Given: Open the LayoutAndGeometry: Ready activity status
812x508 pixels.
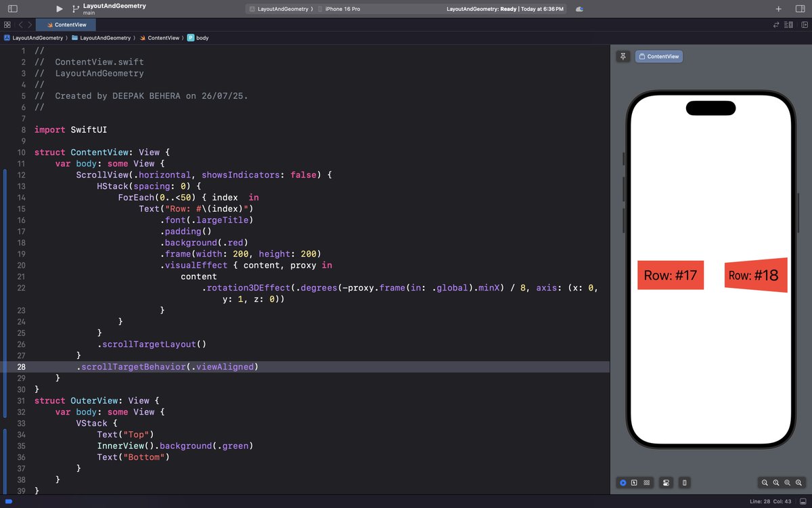Looking at the screenshot, I should [505, 9].
